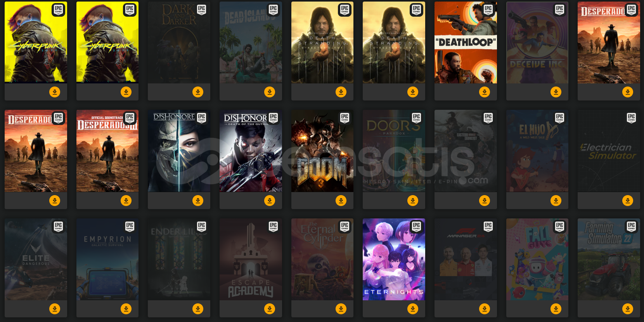Download the Desperados official soundtrack
Image resolution: width=644 pixels, height=322 pixels.
(x=126, y=201)
